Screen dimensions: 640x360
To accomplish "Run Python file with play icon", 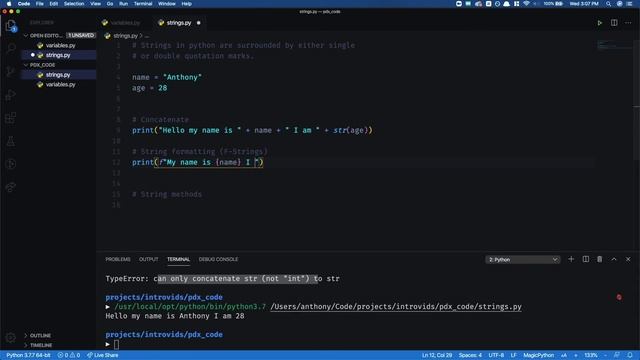I will tap(600, 23).
